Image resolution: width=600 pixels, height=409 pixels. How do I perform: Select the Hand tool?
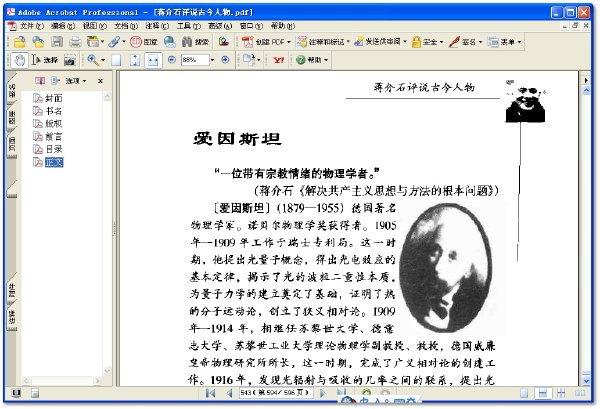[20, 60]
